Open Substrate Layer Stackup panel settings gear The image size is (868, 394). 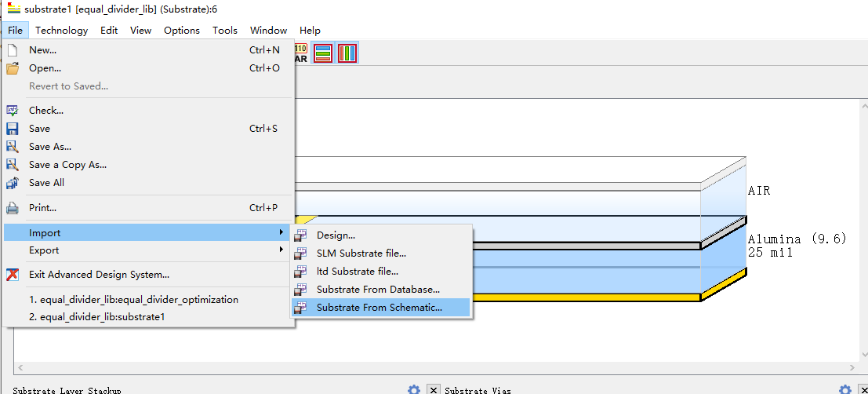pyautogui.click(x=413, y=389)
